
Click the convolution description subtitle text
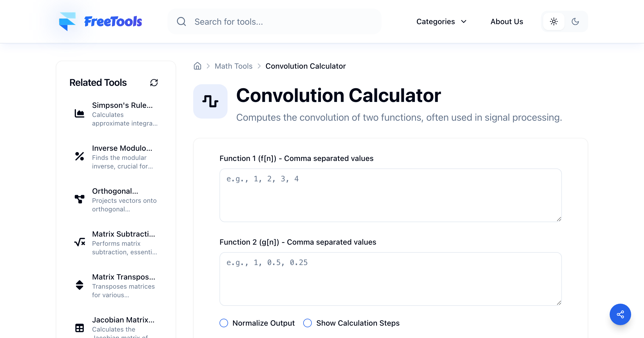tap(399, 117)
